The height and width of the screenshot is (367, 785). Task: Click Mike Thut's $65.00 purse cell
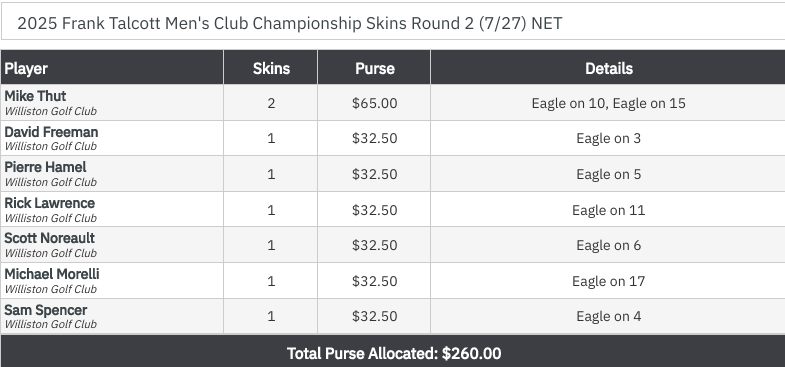click(x=374, y=103)
